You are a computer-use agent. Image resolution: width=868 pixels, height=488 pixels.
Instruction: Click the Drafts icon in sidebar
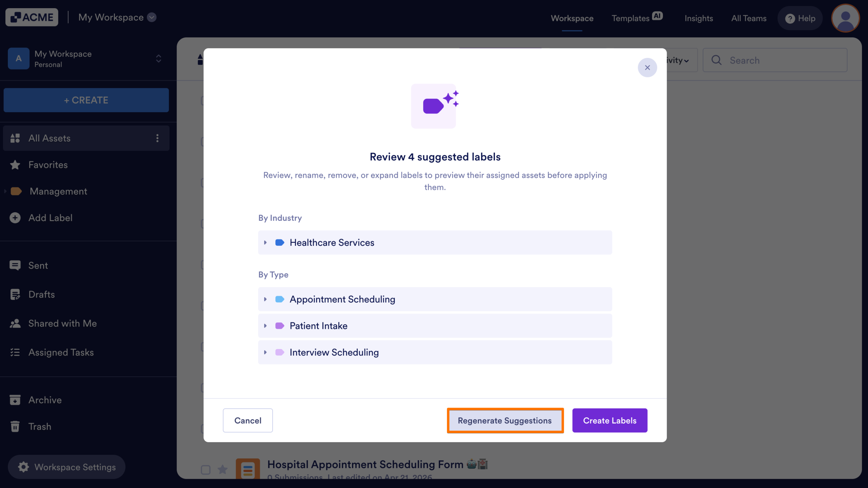(x=15, y=294)
